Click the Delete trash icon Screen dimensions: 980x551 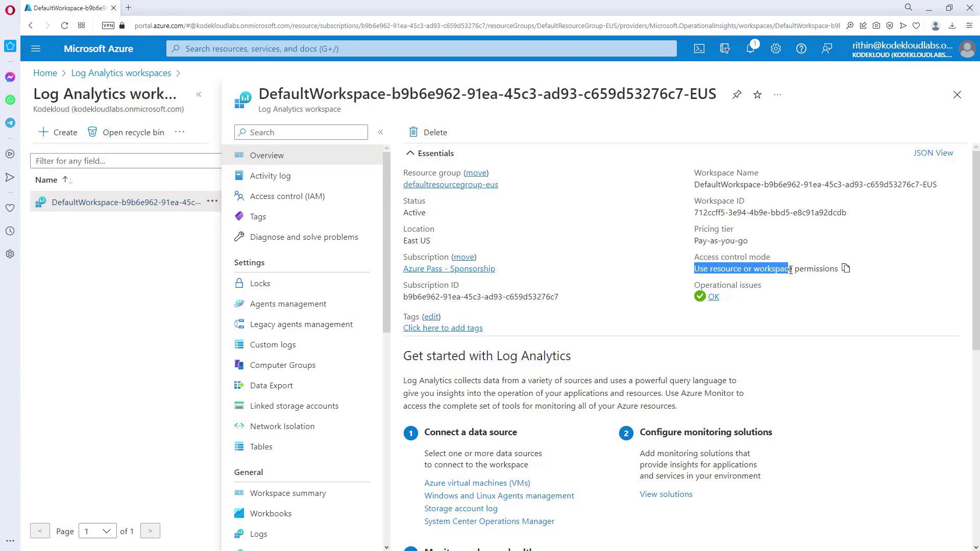[413, 132]
